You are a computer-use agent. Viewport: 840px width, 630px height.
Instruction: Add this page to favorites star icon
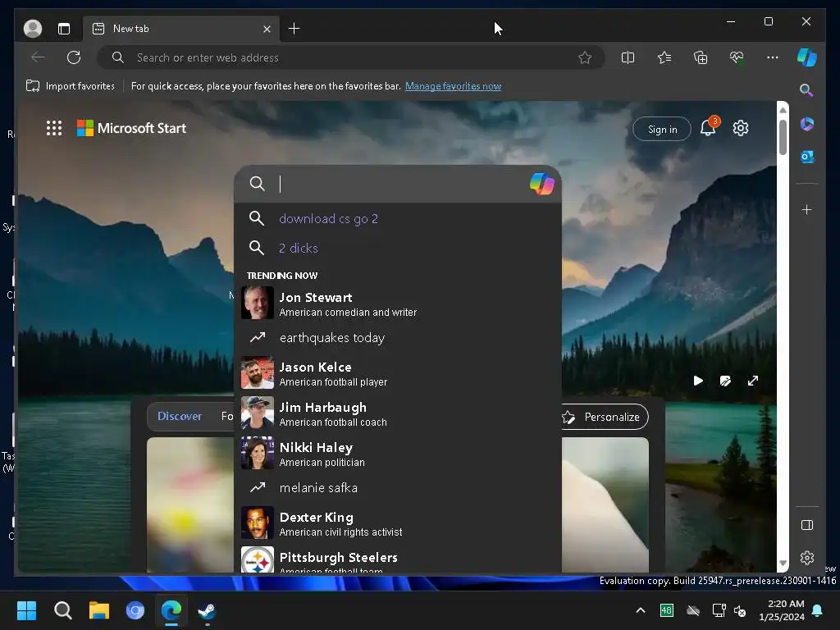click(x=585, y=57)
